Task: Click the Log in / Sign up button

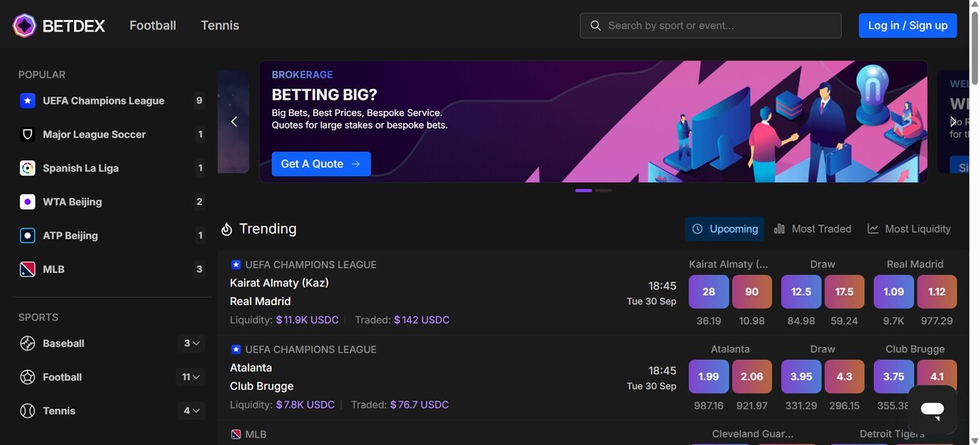Action: click(x=908, y=26)
